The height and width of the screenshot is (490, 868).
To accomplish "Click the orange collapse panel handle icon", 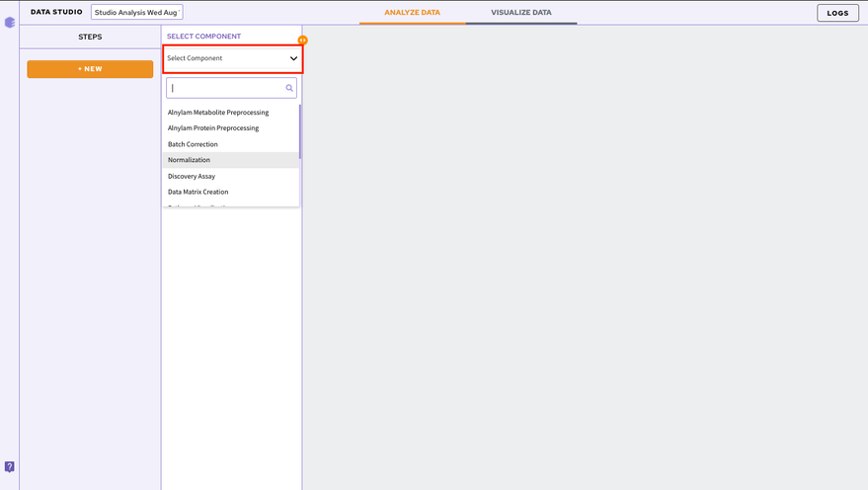I will 302,41.
